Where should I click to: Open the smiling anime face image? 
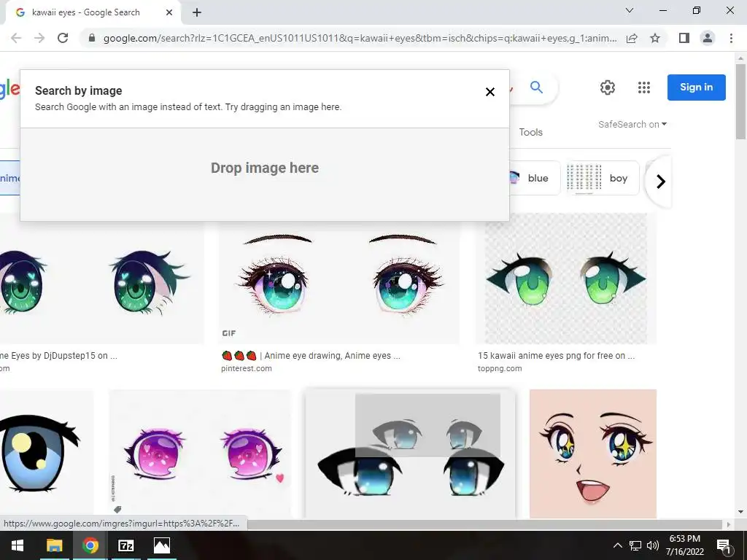tap(593, 454)
